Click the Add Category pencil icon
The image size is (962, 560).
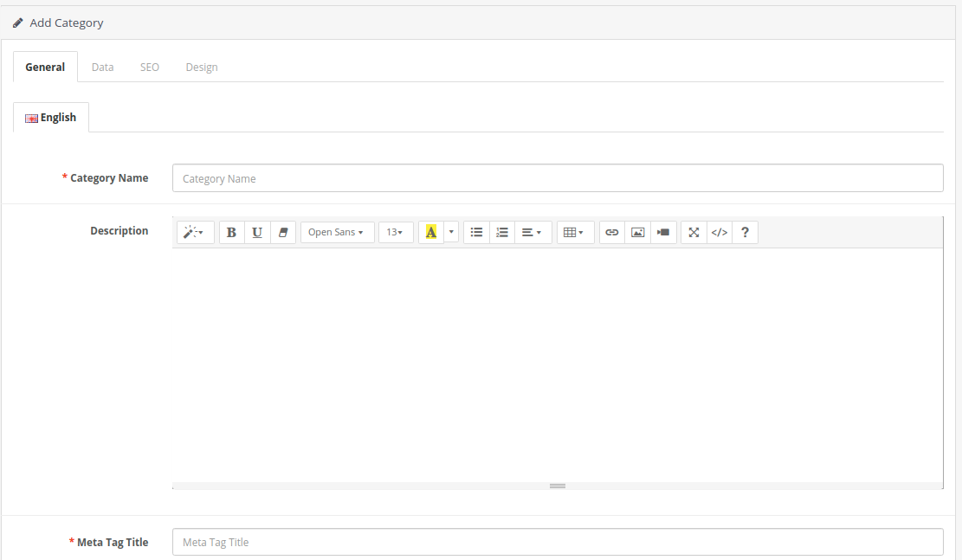pyautogui.click(x=18, y=23)
